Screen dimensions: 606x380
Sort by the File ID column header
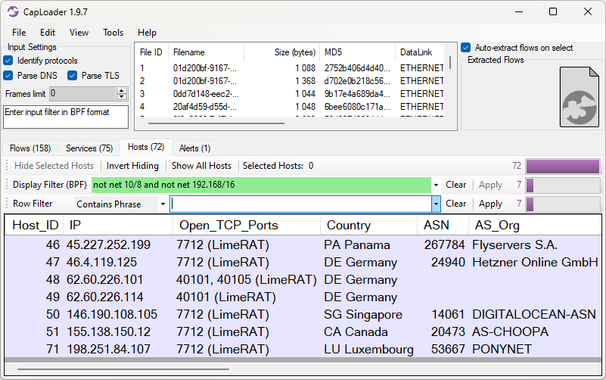(152, 52)
